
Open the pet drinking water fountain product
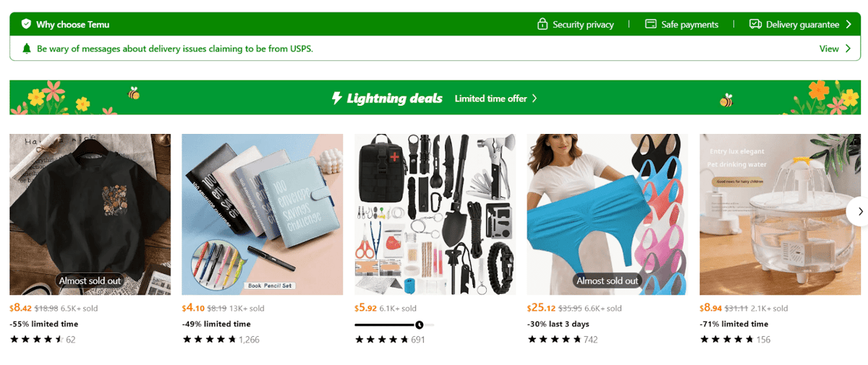tap(780, 214)
